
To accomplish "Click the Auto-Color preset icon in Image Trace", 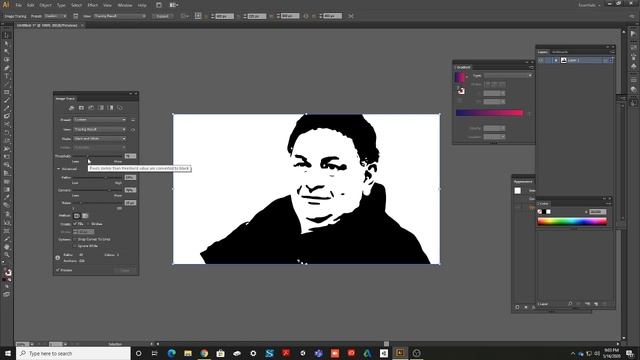I will tap(71, 108).
